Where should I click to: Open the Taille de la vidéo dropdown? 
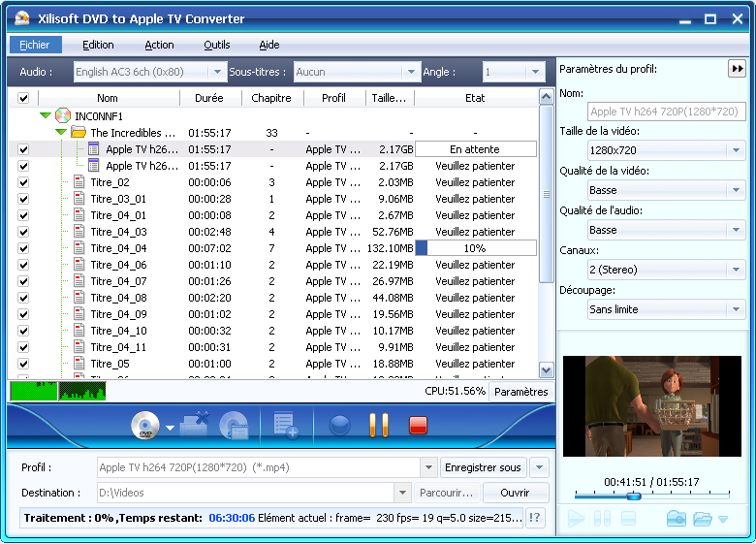click(x=736, y=150)
